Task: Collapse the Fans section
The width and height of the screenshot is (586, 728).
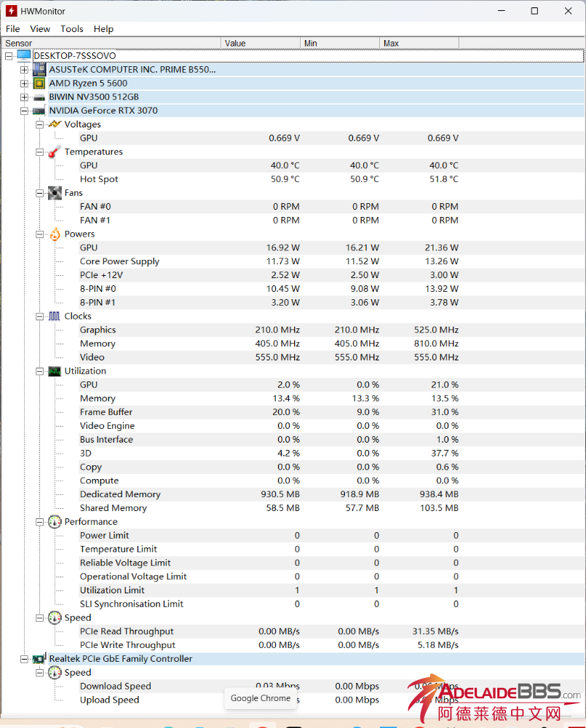Action: tap(39, 192)
